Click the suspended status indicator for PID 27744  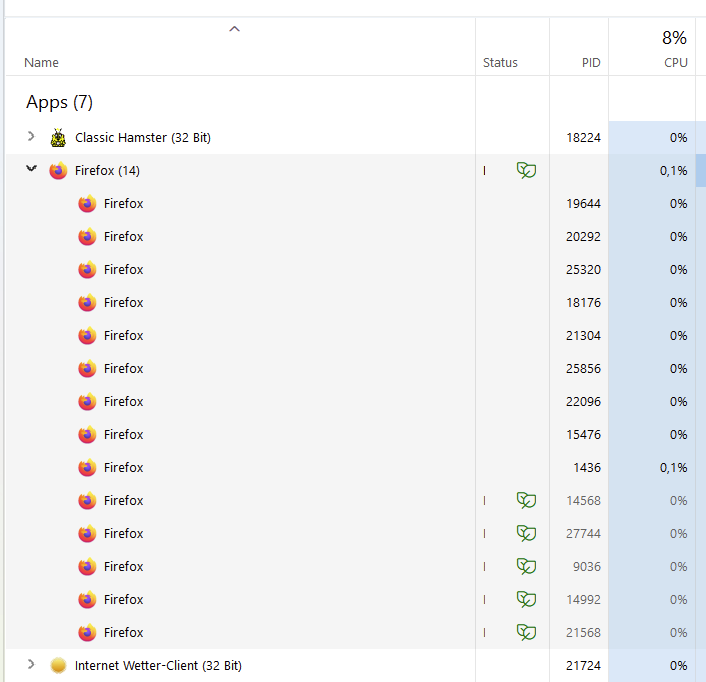(485, 534)
